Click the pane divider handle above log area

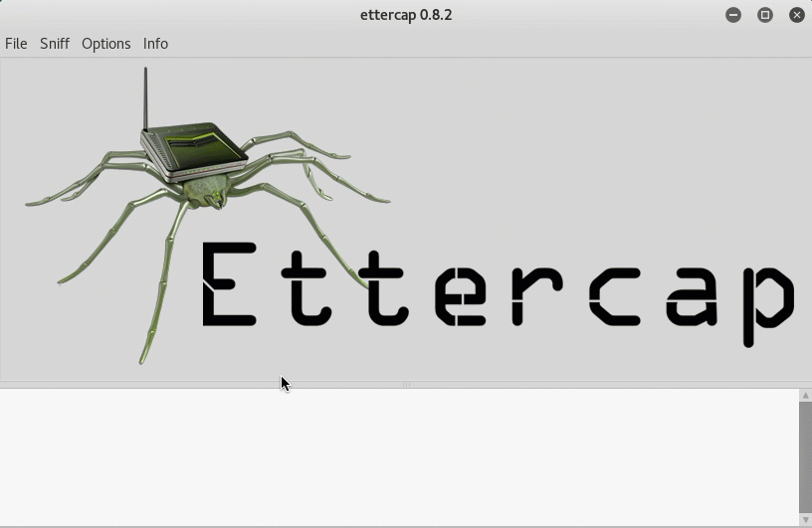click(x=406, y=385)
